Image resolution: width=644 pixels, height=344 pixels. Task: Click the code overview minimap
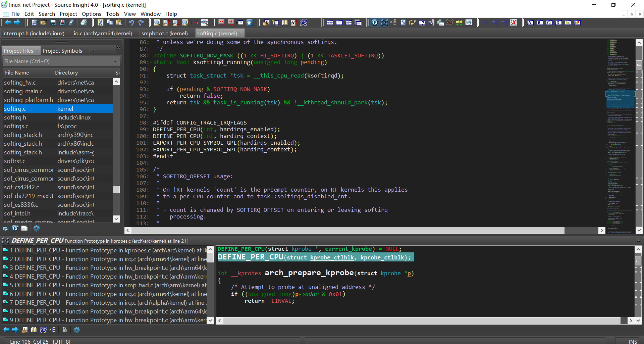pyautogui.click(x=620, y=136)
